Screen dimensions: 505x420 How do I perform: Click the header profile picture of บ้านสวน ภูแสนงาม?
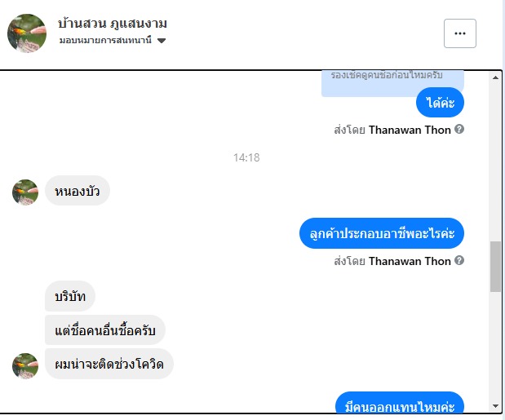pyautogui.click(x=27, y=33)
